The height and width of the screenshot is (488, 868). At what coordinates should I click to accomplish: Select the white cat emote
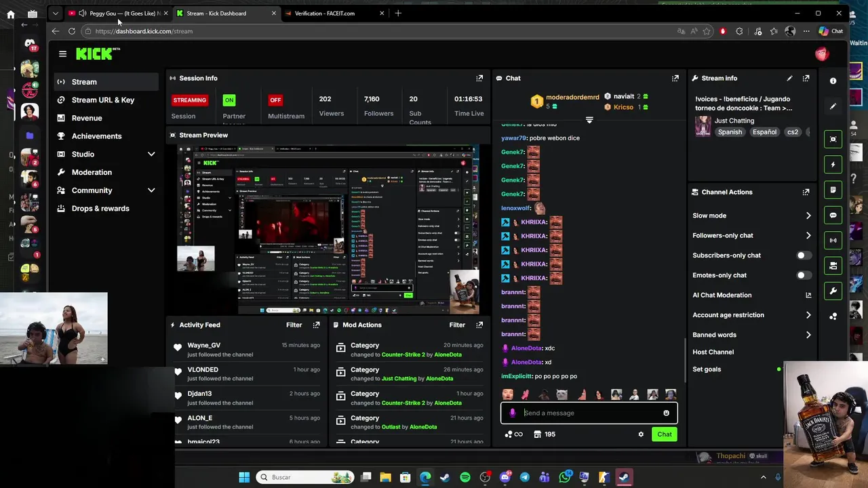(561, 394)
